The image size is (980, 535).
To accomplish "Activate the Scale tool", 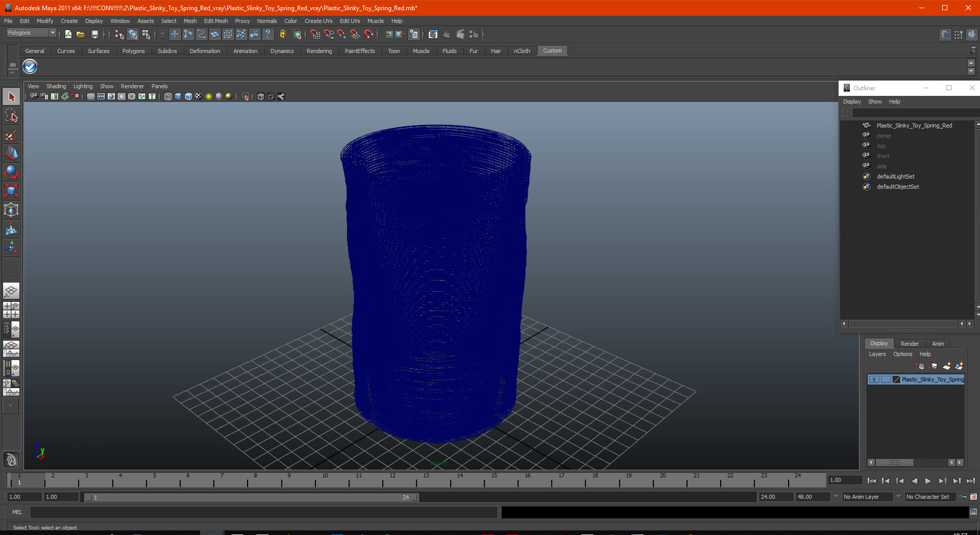I will 11,191.
